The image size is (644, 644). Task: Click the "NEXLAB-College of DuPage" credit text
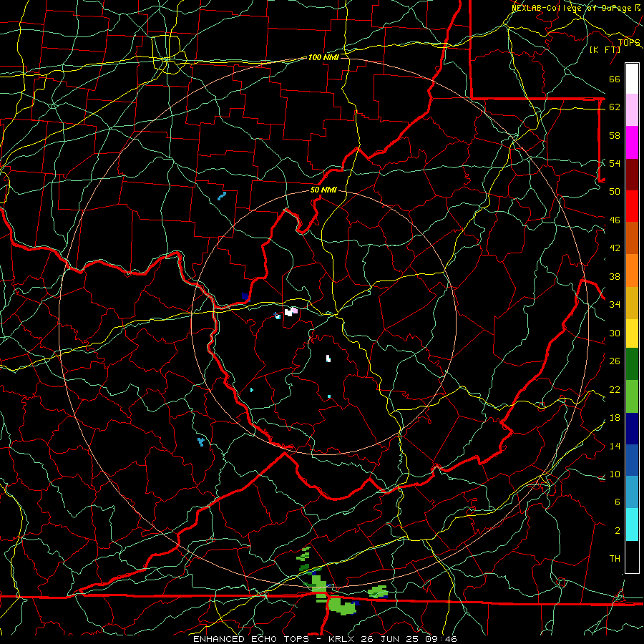[572, 8]
